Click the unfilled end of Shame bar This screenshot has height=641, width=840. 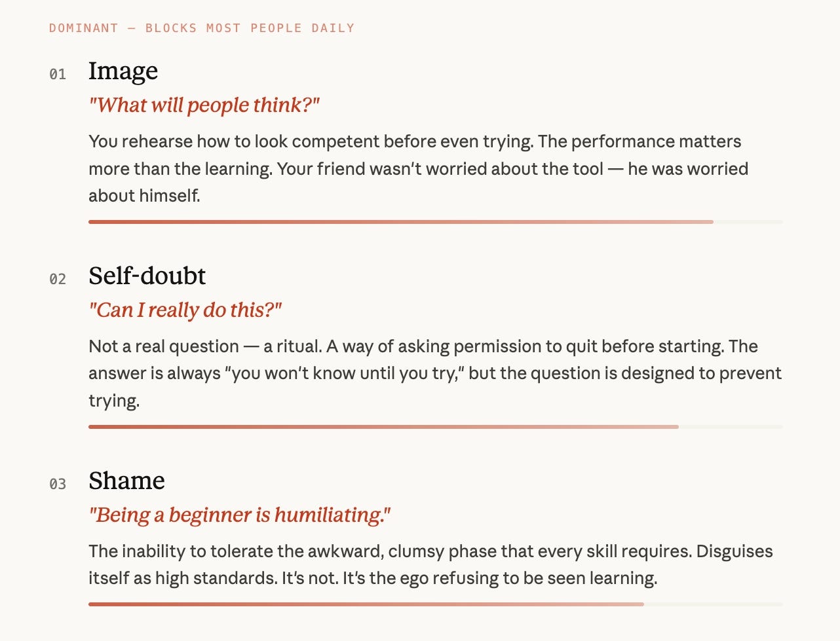714,604
